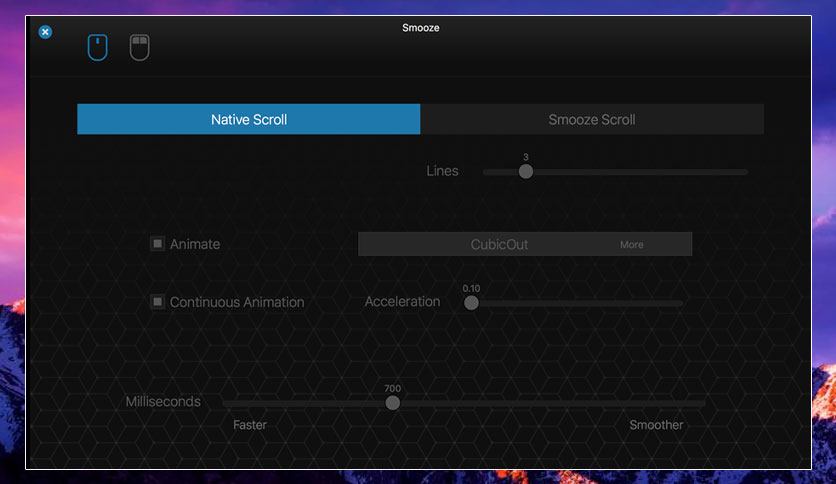Click the Smoother label under Milliseconds
Screen dimensions: 836x484
click(656, 425)
